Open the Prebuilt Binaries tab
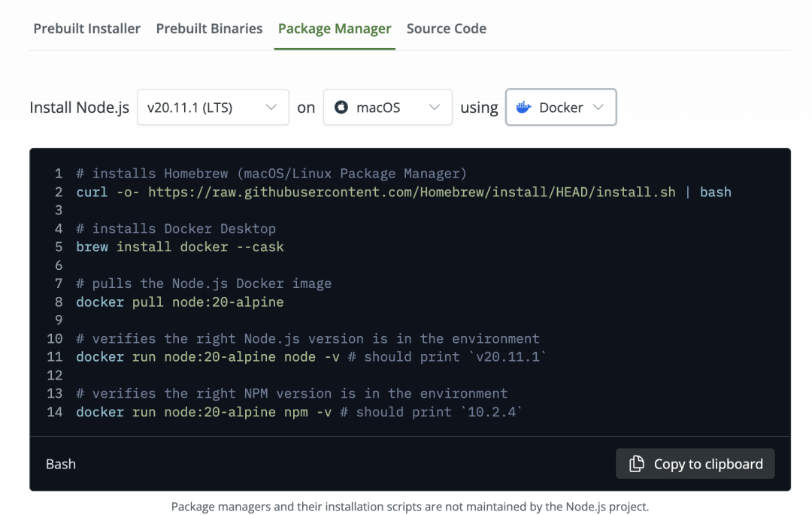The image size is (812, 515). (x=209, y=29)
